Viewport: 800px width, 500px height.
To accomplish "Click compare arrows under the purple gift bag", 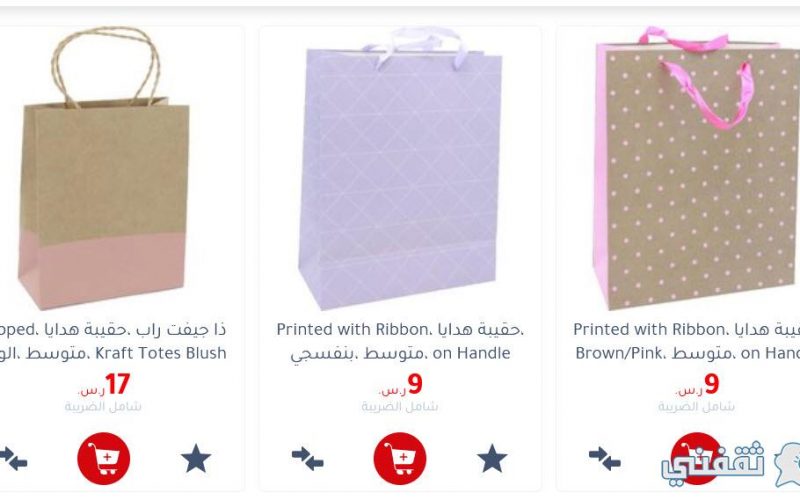I will pyautogui.click(x=308, y=458).
